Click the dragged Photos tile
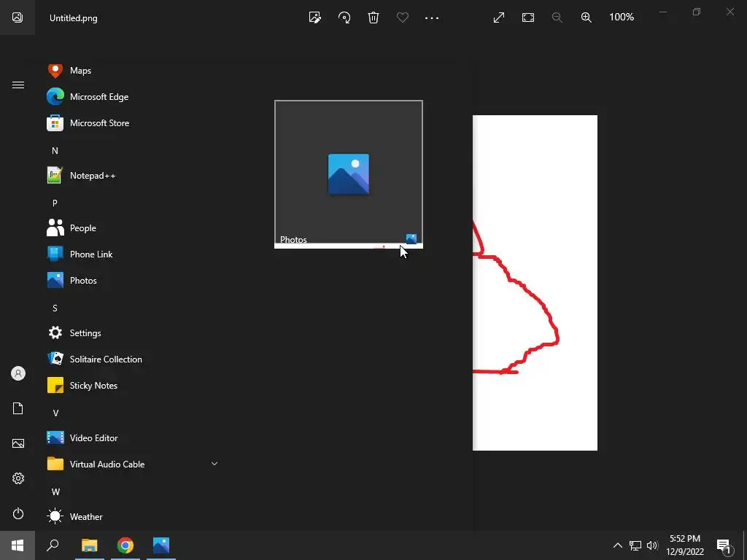The image size is (747, 560). (348, 174)
